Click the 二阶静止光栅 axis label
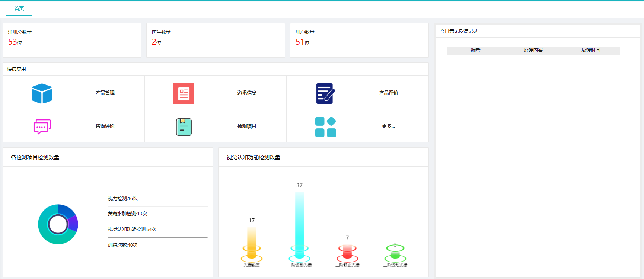Viewport: 644px width, 279px height. click(x=347, y=265)
